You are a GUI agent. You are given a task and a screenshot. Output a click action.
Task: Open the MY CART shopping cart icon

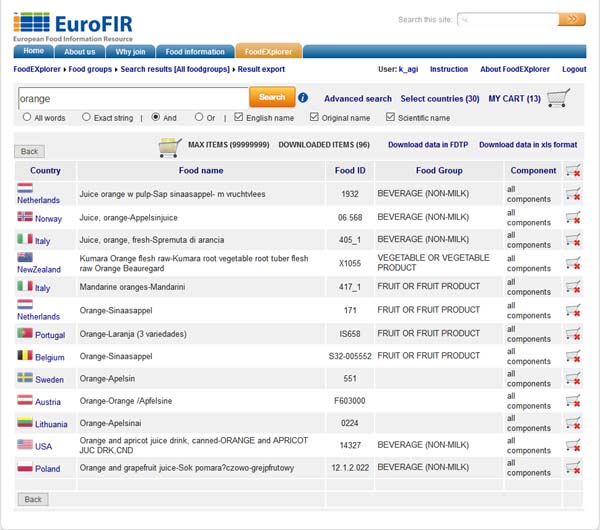pos(558,98)
